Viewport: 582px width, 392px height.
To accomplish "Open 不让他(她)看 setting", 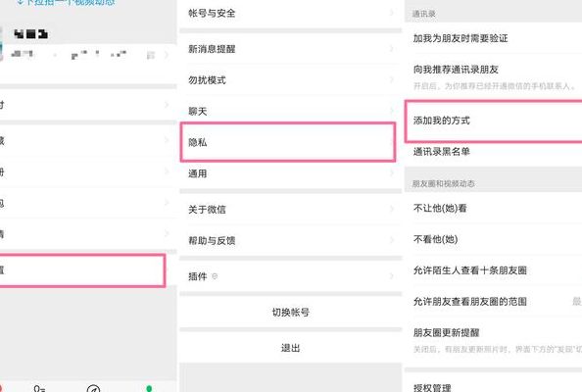I will tap(494, 208).
